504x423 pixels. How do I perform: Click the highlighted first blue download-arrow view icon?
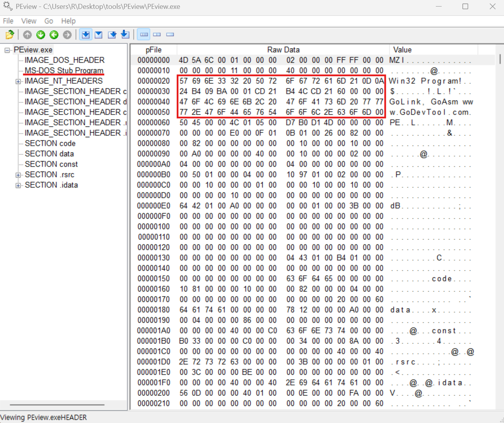[85, 35]
